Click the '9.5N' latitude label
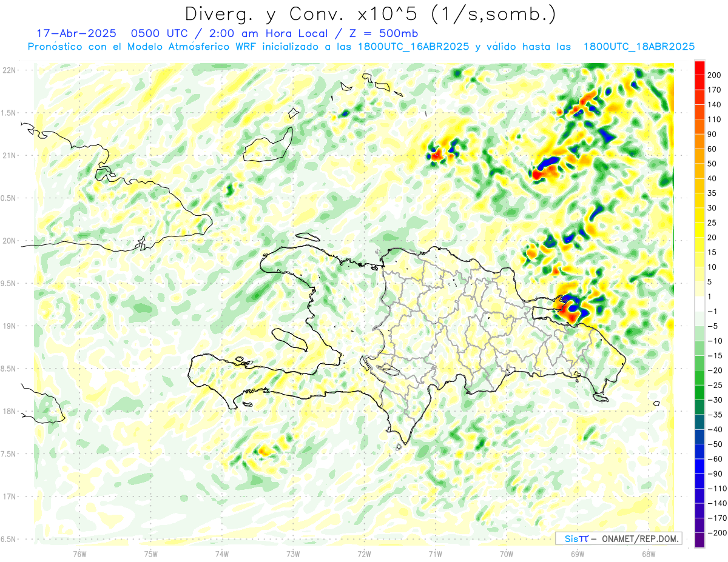728x562 pixels. 8,283
